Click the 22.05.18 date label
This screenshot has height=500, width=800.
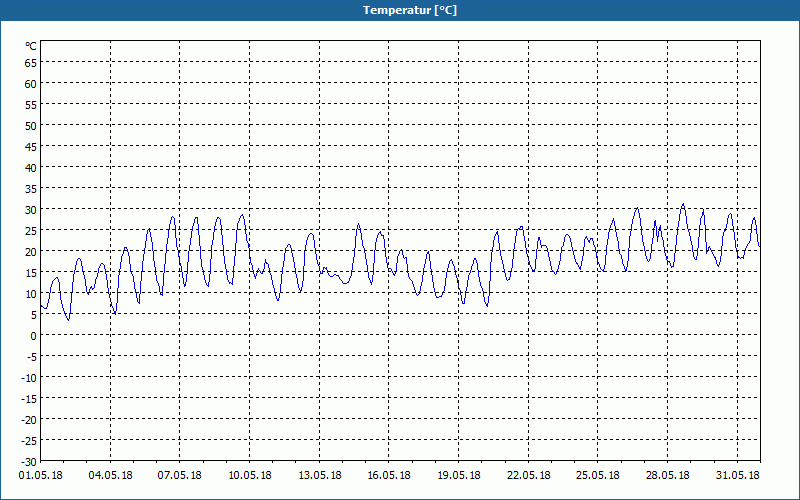(x=529, y=476)
